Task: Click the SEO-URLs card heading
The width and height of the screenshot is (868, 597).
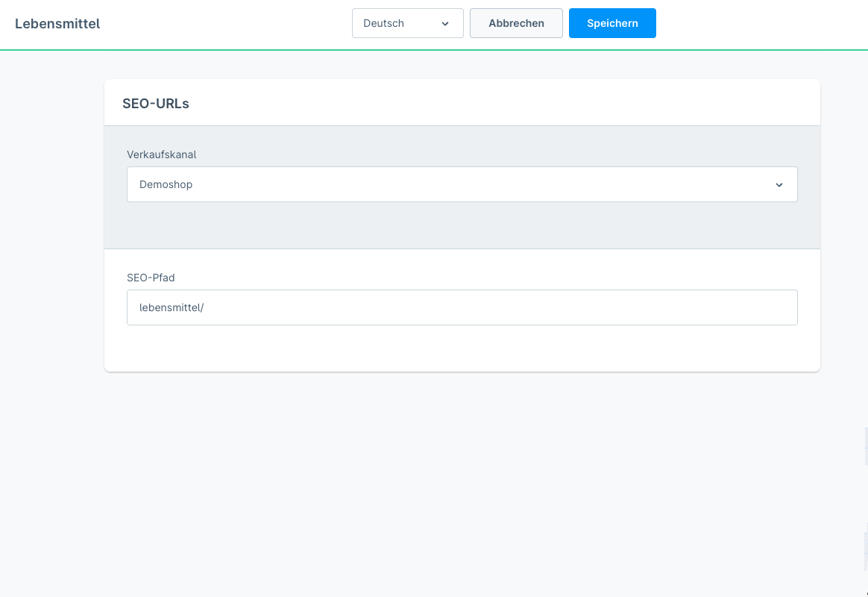Action: tap(156, 104)
